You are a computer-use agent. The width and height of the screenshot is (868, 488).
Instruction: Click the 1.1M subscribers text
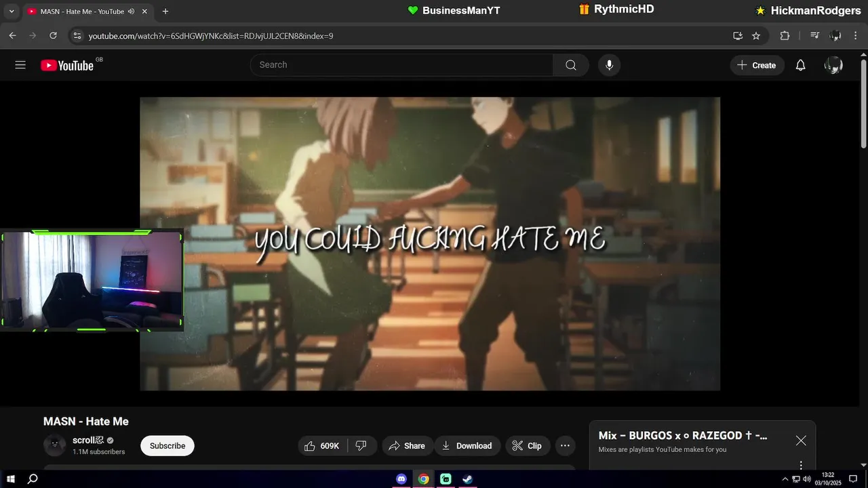(x=99, y=452)
